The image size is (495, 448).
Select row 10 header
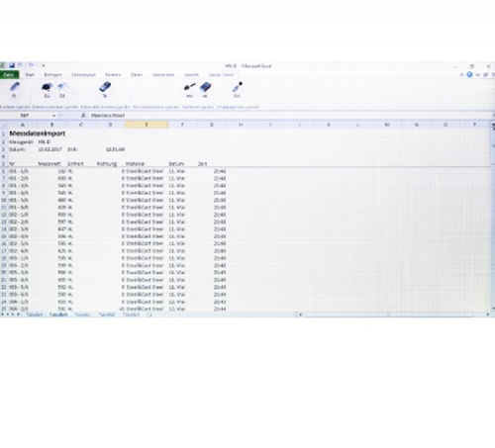(4, 201)
